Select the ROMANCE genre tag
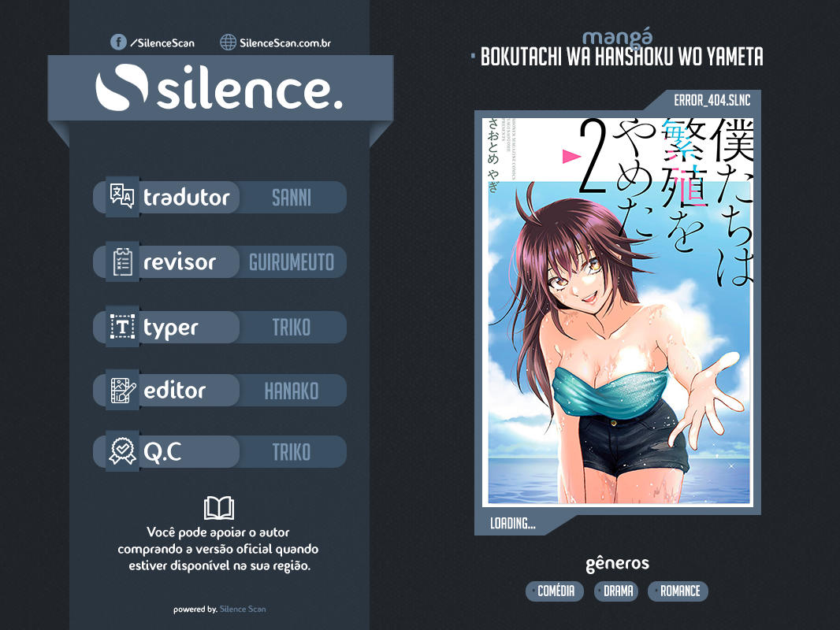The image size is (840, 630). [678, 591]
